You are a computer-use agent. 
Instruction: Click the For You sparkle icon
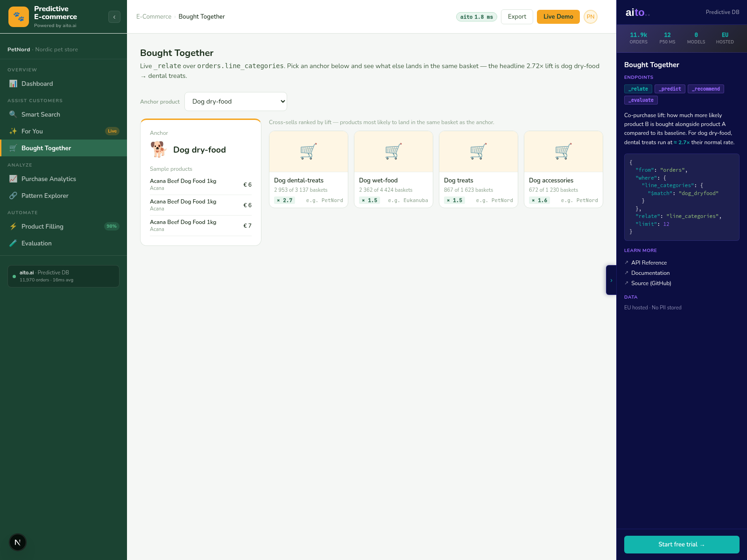coord(13,131)
